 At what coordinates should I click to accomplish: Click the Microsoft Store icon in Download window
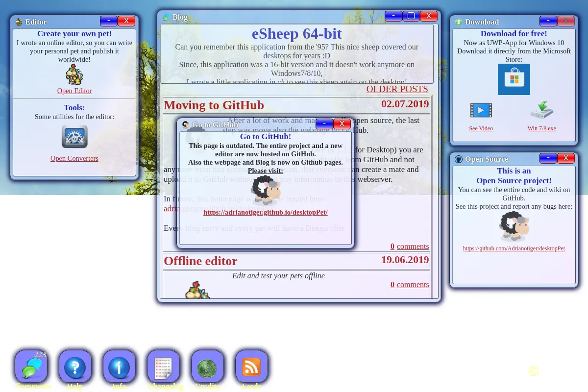pyautogui.click(x=514, y=79)
